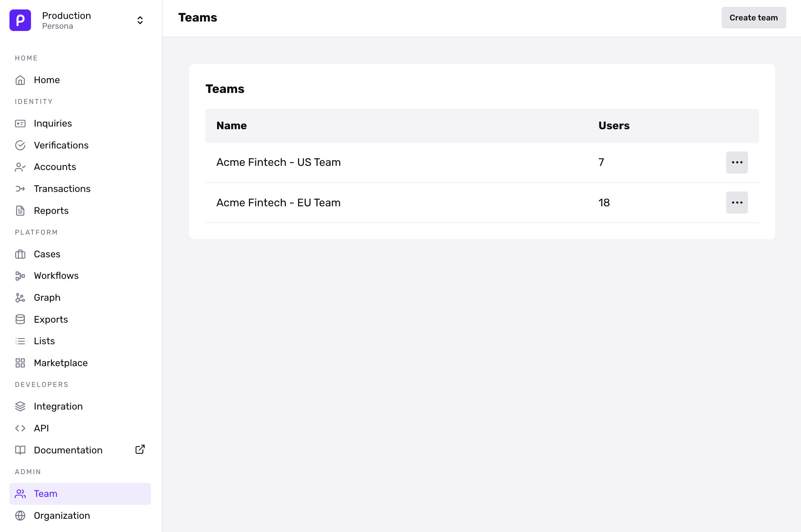Screen dimensions: 801x532
Task: Click the Persona logo icon
Action: (x=20, y=20)
